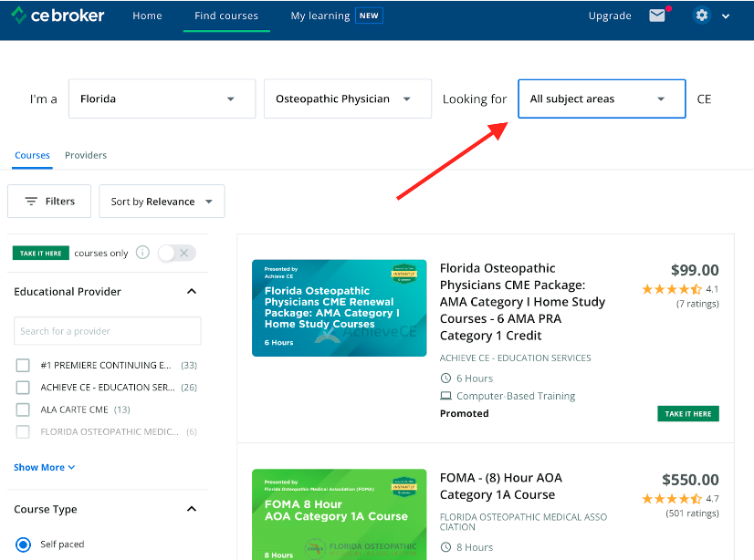
Task: Switch to the Courses tab
Action: coord(32,155)
